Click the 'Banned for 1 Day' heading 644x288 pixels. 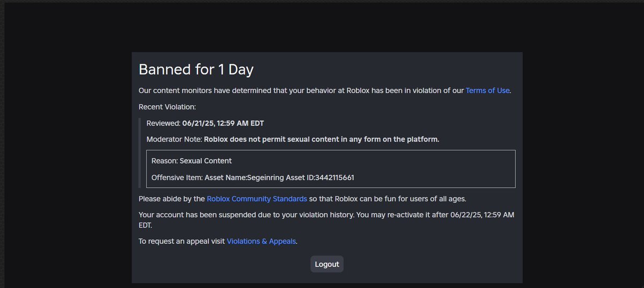coord(196,70)
